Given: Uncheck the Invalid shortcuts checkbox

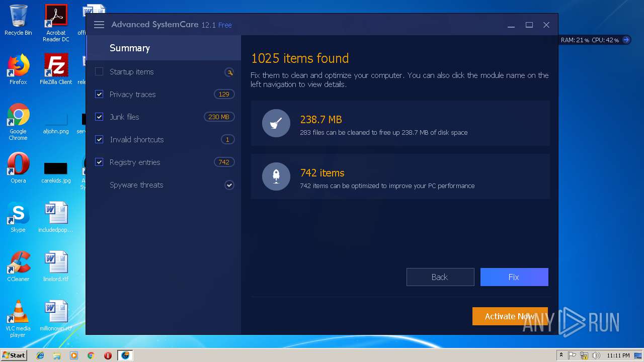Looking at the screenshot, I should pos(99,139).
